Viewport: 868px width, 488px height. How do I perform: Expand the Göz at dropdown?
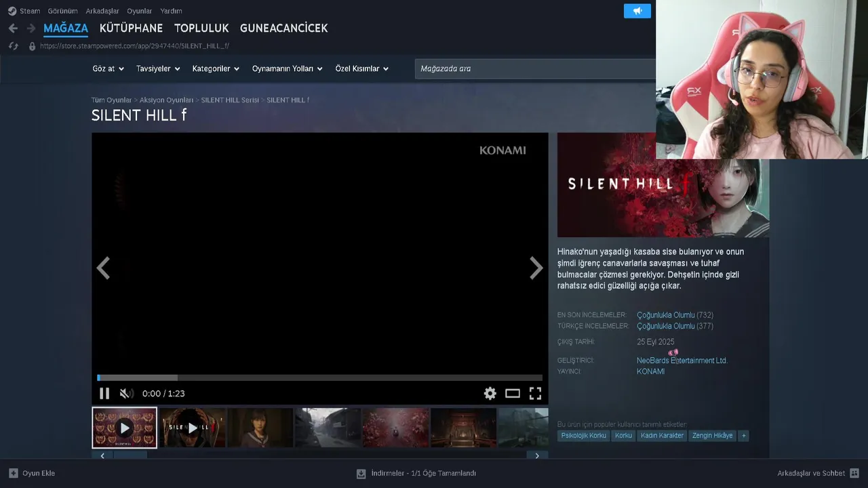tap(108, 68)
